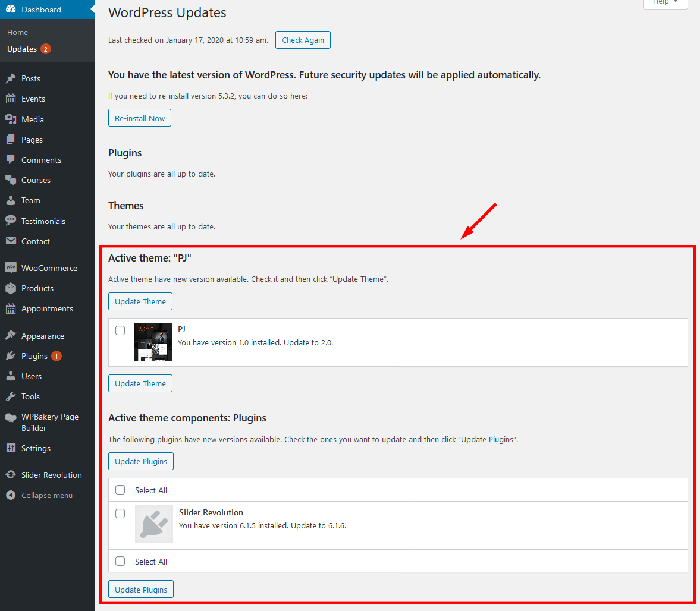Screen dimensions: 700x611
Task: Open the Products menu label
Action: pyautogui.click(x=37, y=288)
